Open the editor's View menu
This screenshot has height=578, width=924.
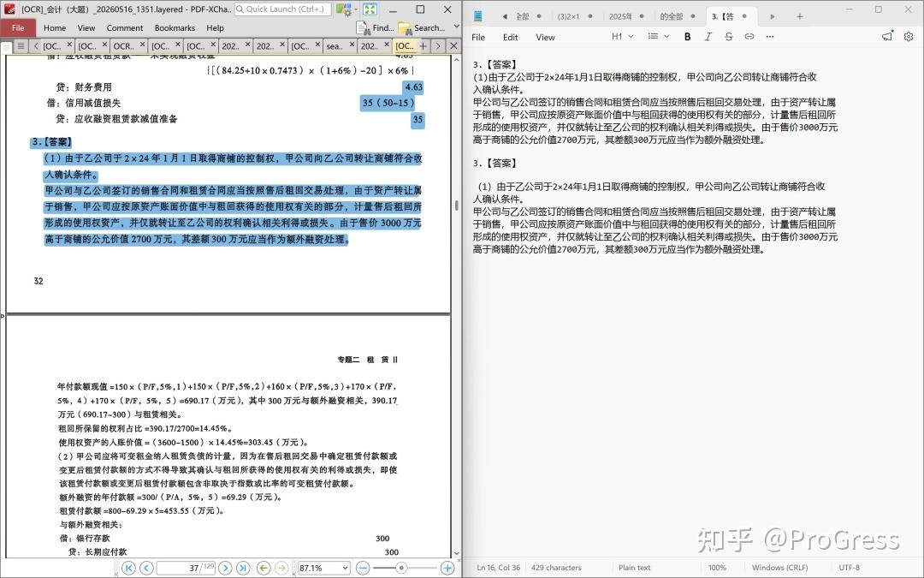pos(545,37)
